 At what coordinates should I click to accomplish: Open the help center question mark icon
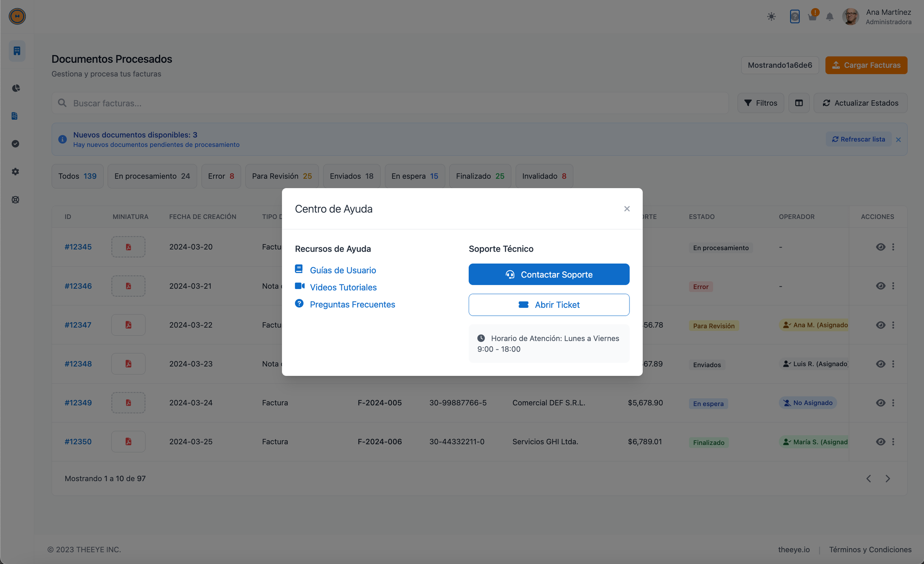click(794, 17)
